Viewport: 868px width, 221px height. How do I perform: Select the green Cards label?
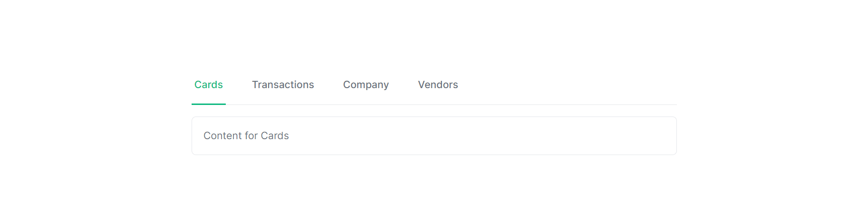(x=208, y=85)
